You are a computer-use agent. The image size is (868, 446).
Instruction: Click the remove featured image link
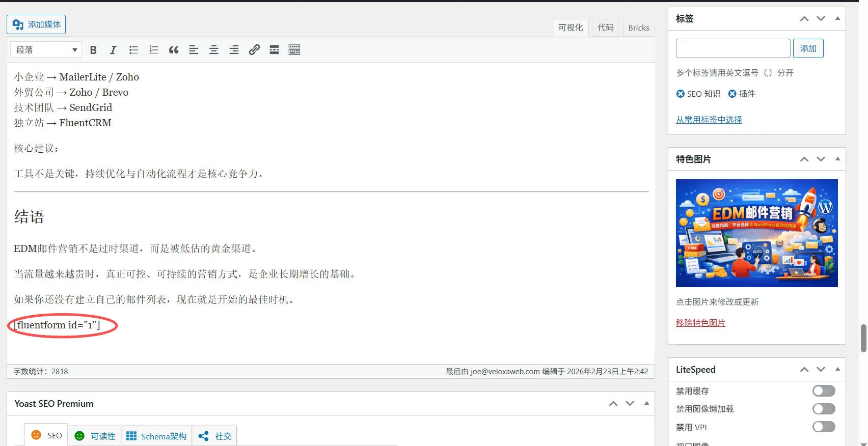(x=700, y=323)
